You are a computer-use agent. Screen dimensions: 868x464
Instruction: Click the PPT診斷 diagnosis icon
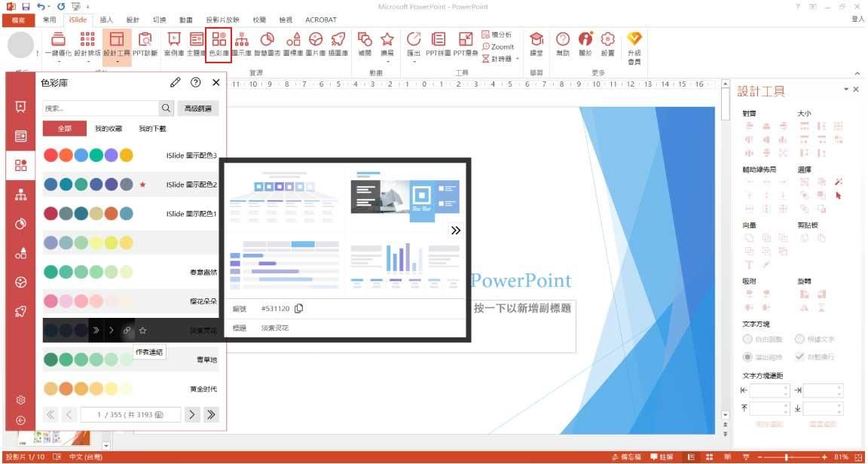coord(145,43)
